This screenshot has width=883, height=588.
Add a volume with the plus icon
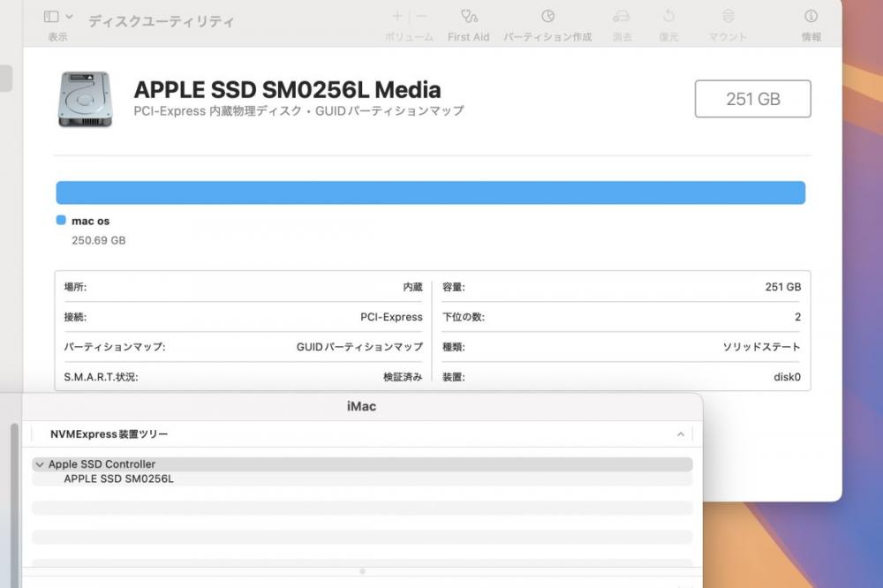[x=397, y=16]
